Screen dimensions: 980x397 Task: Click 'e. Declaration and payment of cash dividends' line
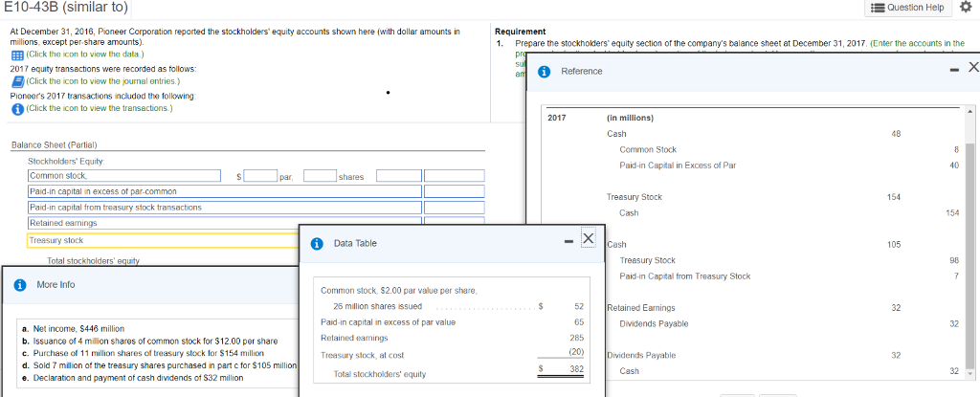(x=132, y=378)
